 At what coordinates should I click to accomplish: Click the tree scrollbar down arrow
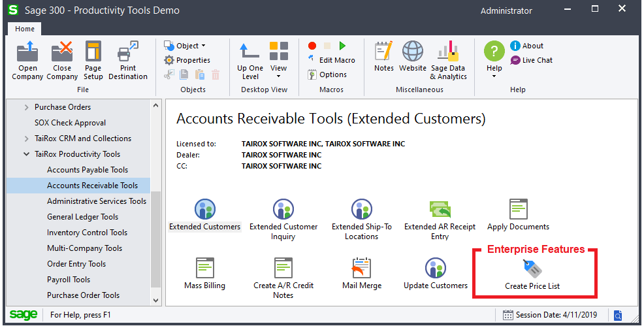tap(156, 301)
